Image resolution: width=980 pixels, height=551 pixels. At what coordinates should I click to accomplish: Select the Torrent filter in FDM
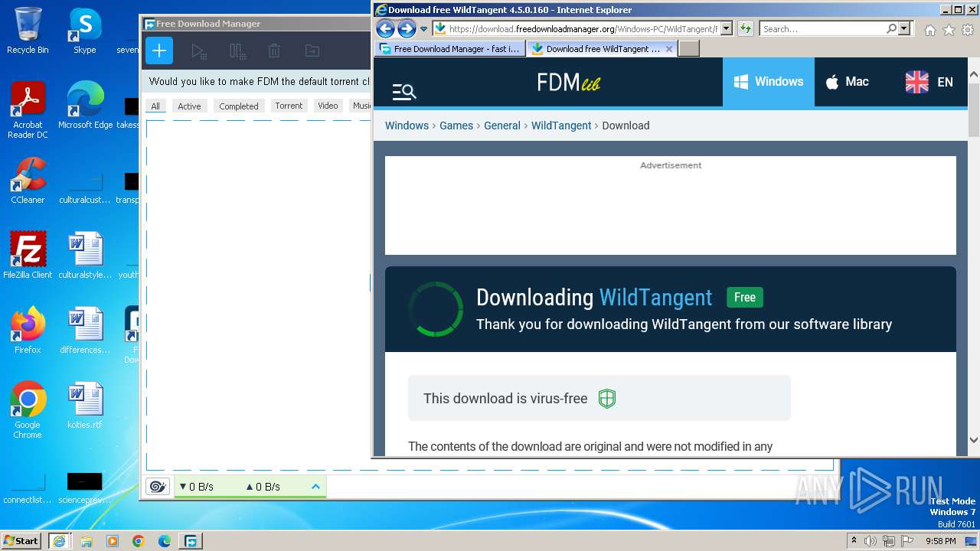tap(289, 106)
